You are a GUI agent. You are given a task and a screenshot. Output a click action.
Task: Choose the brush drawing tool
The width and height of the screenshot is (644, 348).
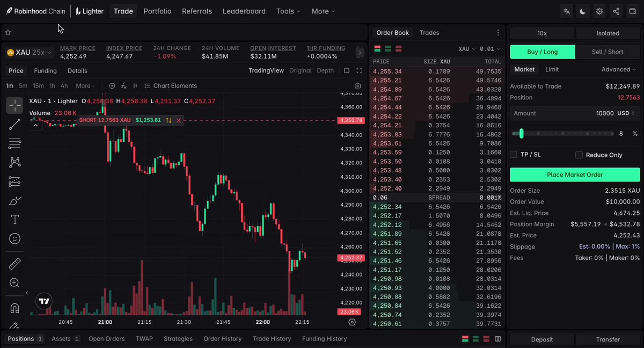[x=14, y=201]
